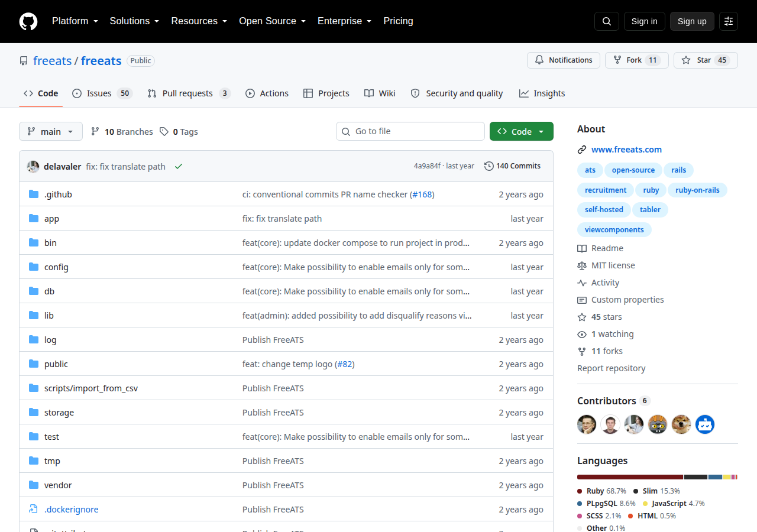Open the main branch selector dropdown
The image size is (757, 532).
click(x=51, y=132)
